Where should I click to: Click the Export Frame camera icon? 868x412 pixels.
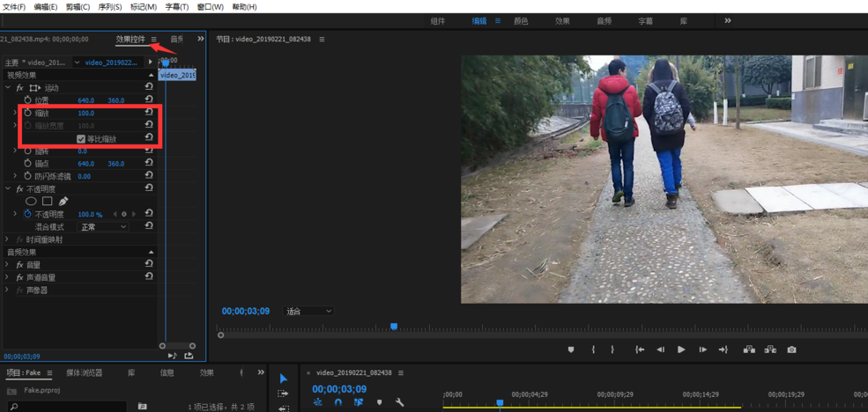click(x=791, y=349)
